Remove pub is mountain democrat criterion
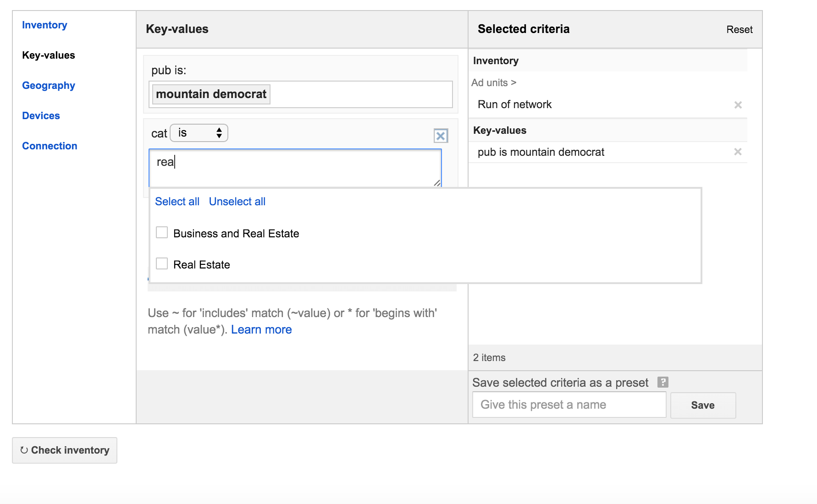Image resolution: width=817 pixels, height=504 pixels. pyautogui.click(x=738, y=152)
